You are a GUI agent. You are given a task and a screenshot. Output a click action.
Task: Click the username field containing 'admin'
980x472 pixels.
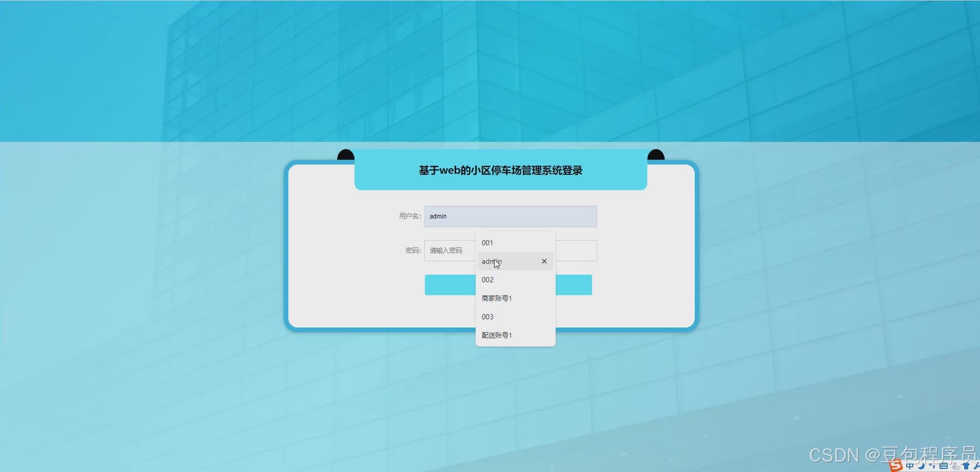[511, 216]
